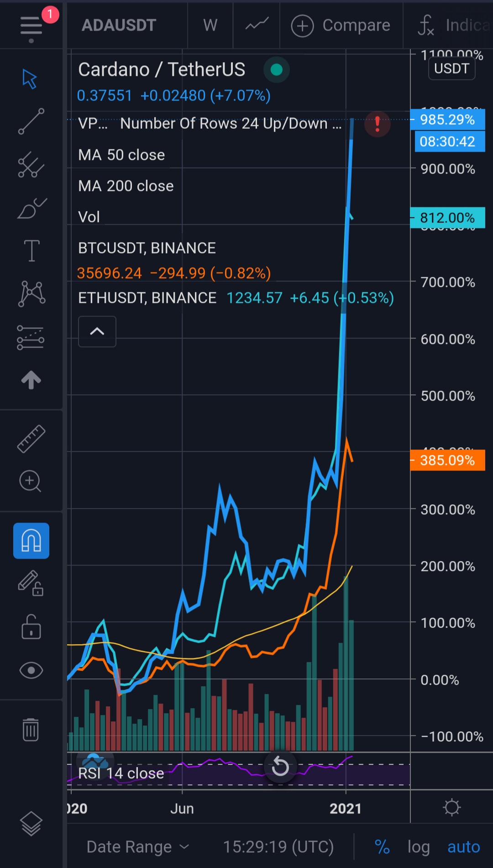Open the USDT currency selector

(451, 69)
